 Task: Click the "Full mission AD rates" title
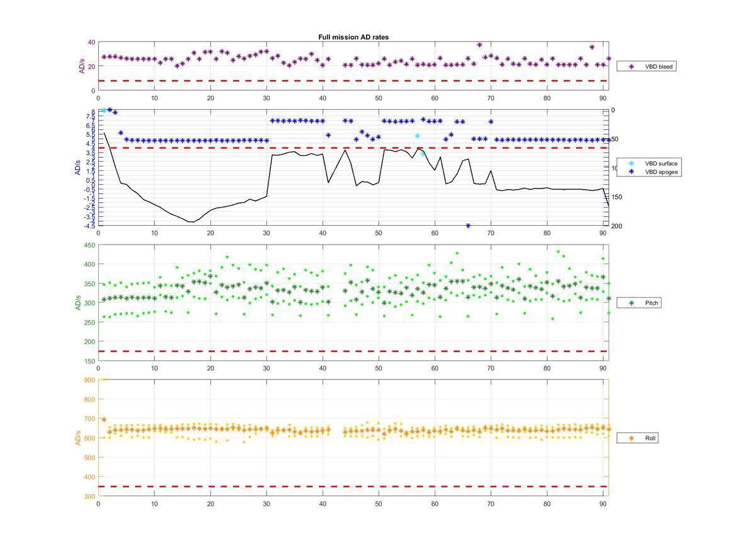click(x=353, y=37)
